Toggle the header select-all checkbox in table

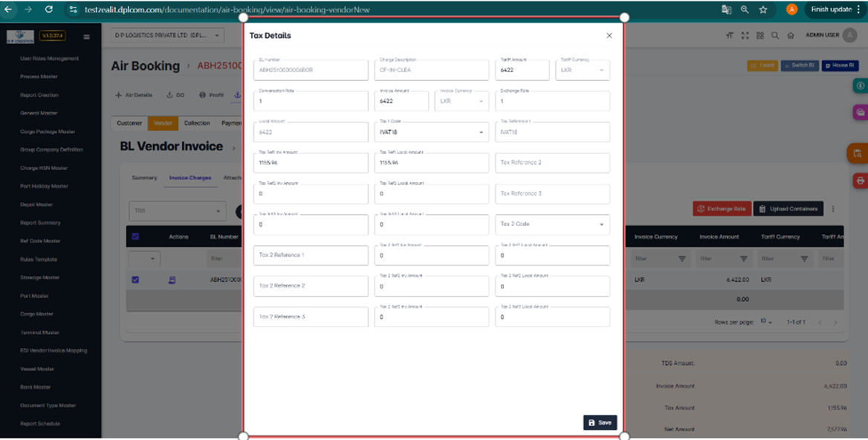[135, 237]
